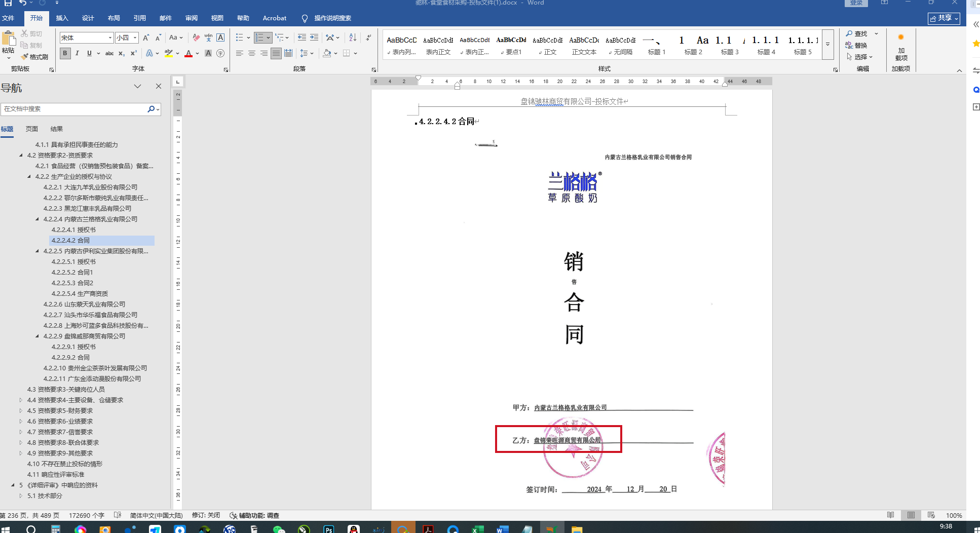Image resolution: width=980 pixels, height=533 pixels.
Task: Increase paragraph indent
Action: click(x=314, y=37)
